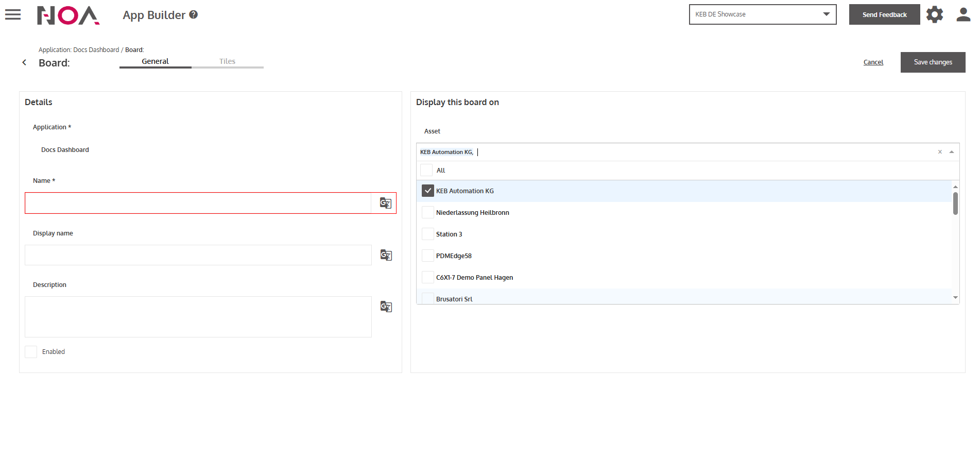Click the NOA logo
The image size is (980, 474).
pyautogui.click(x=68, y=15)
